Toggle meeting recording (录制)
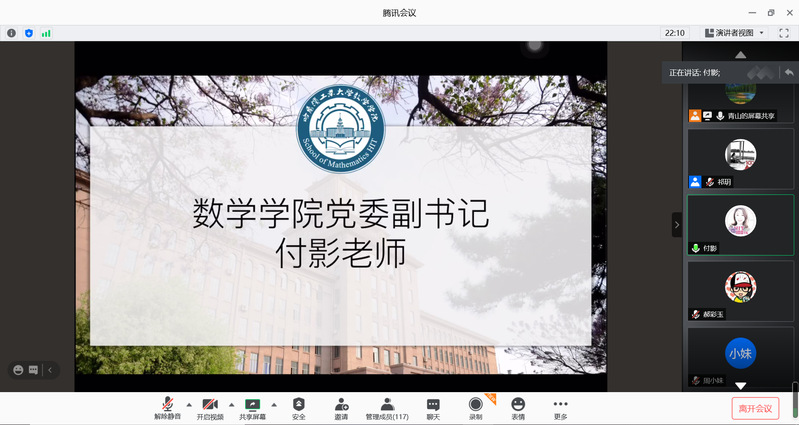The width and height of the screenshot is (799, 425). point(475,407)
